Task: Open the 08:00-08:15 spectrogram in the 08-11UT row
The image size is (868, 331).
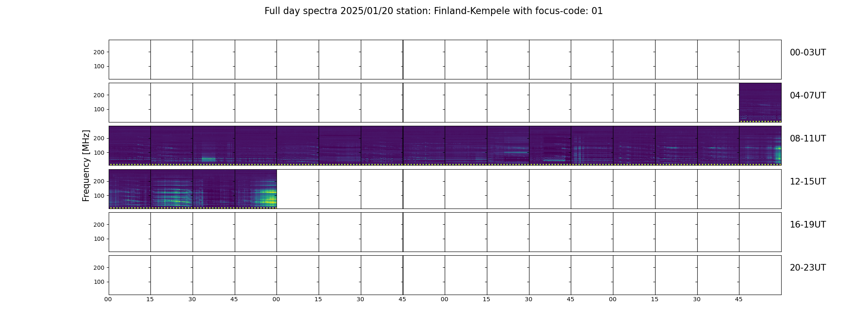Action: point(130,146)
